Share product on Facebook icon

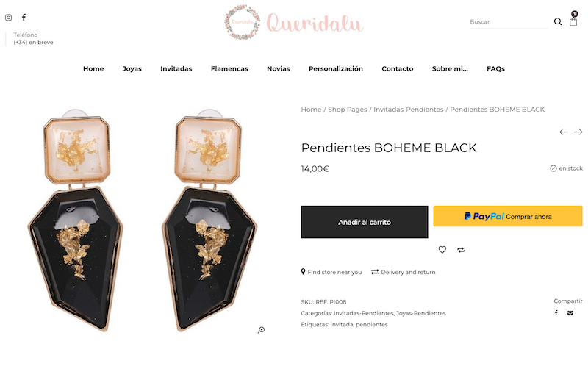(x=556, y=313)
